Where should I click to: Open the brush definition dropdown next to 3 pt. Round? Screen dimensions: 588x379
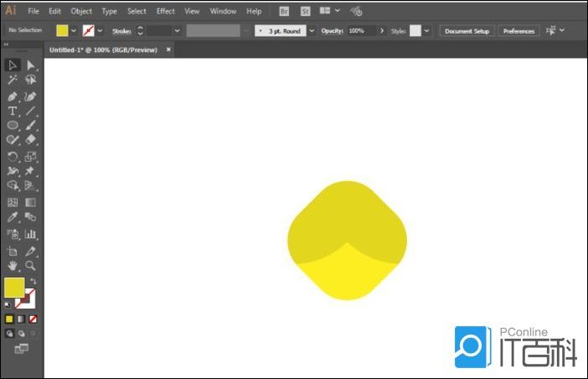coord(312,31)
